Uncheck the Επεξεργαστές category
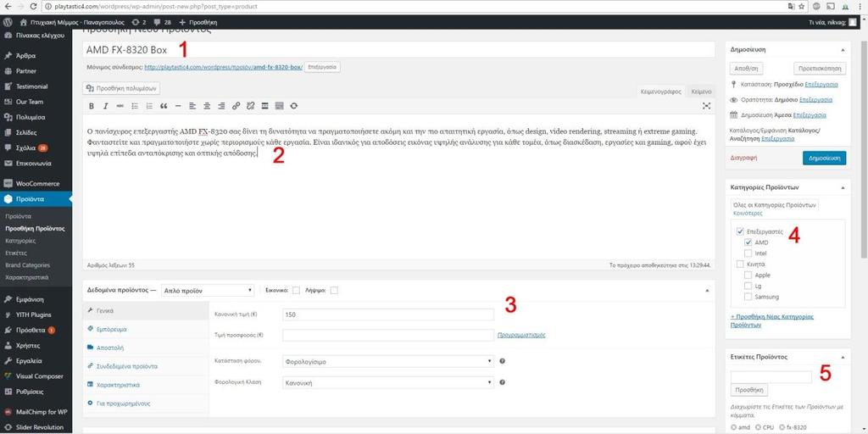The width and height of the screenshot is (868, 434). point(739,231)
